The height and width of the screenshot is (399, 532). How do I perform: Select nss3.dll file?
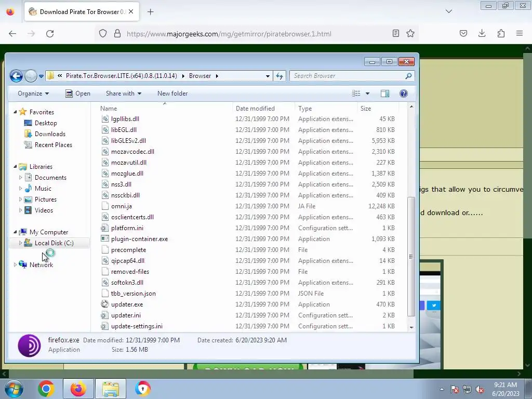click(121, 184)
